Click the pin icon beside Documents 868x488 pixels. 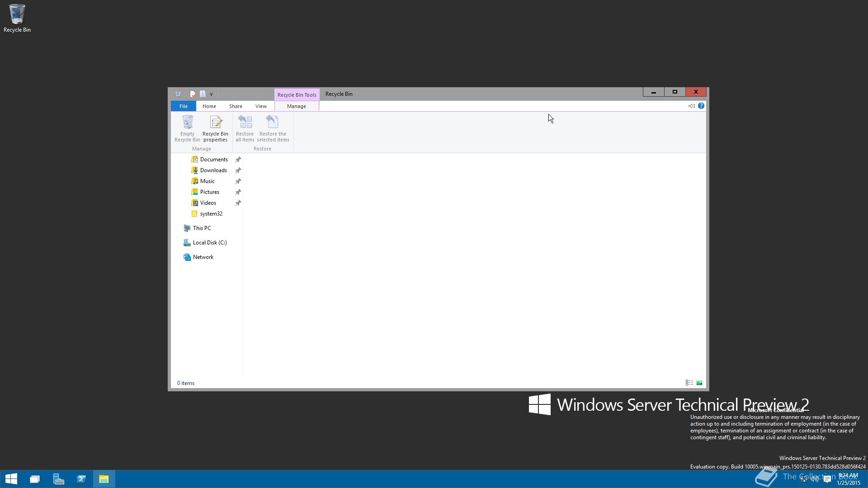click(x=238, y=160)
